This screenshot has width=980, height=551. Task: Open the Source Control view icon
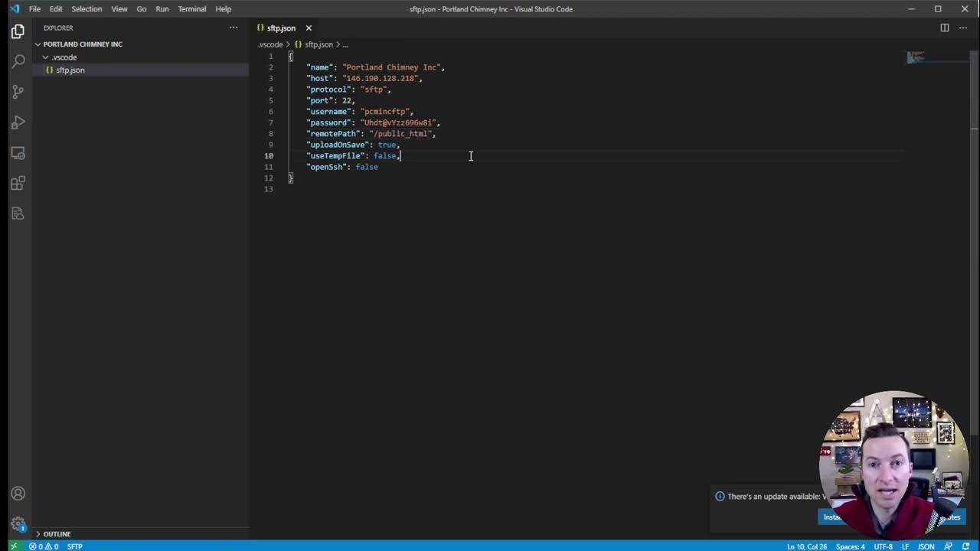(18, 92)
